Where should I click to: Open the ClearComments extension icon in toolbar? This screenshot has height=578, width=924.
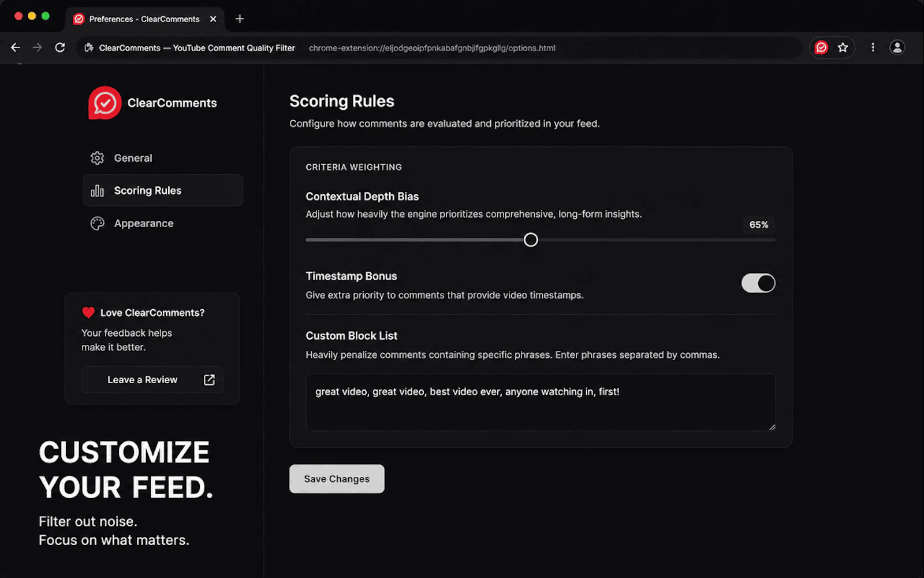coord(821,47)
